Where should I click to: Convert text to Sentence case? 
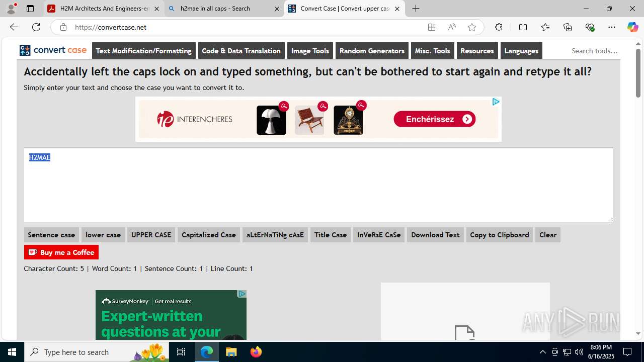(51, 235)
